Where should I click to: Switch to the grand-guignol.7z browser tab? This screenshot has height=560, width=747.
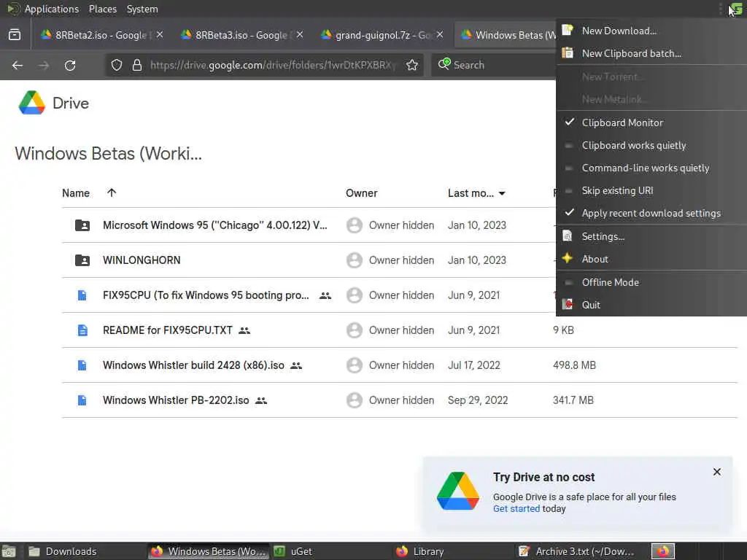pyautogui.click(x=381, y=35)
